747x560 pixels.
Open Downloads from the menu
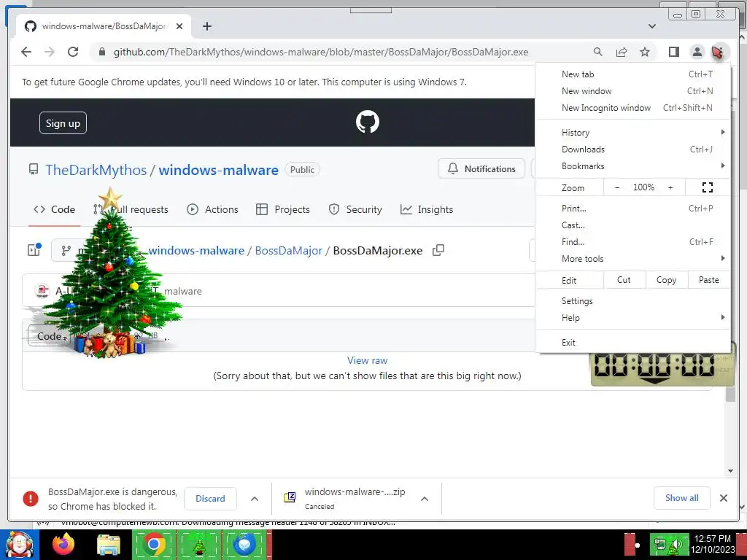point(632,149)
